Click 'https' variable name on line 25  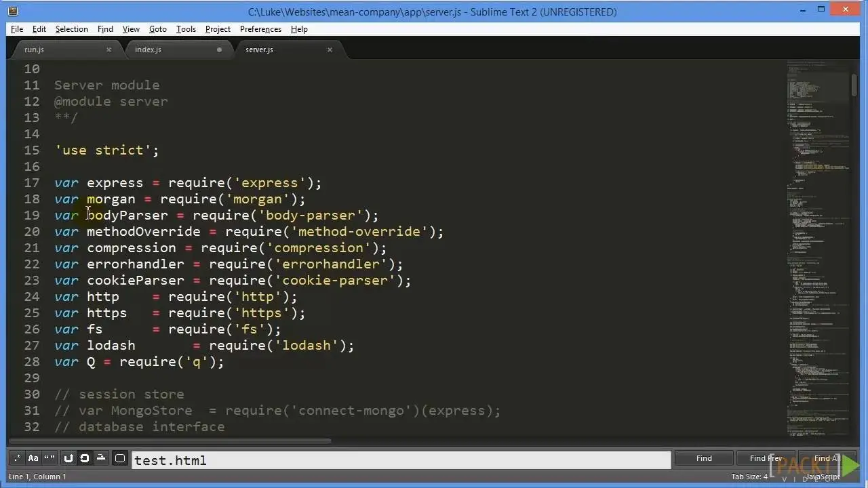click(x=107, y=312)
